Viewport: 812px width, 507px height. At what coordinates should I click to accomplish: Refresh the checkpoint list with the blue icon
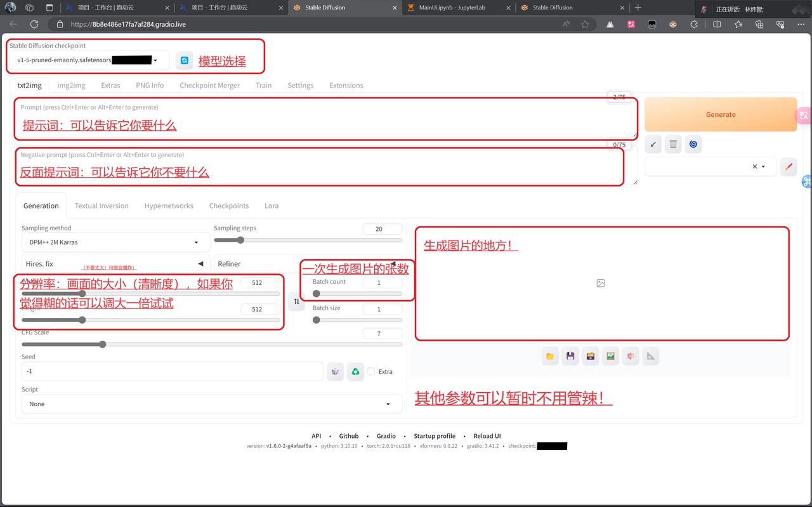point(185,60)
